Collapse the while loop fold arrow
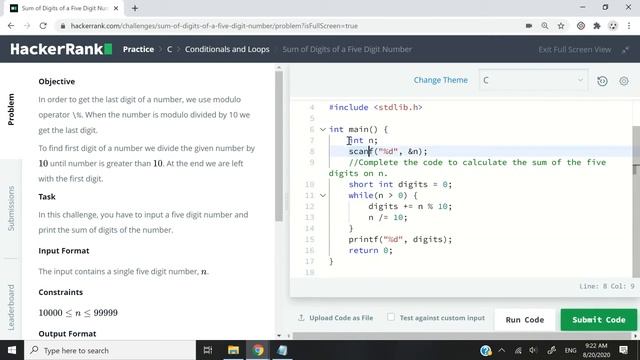 tap(322, 196)
